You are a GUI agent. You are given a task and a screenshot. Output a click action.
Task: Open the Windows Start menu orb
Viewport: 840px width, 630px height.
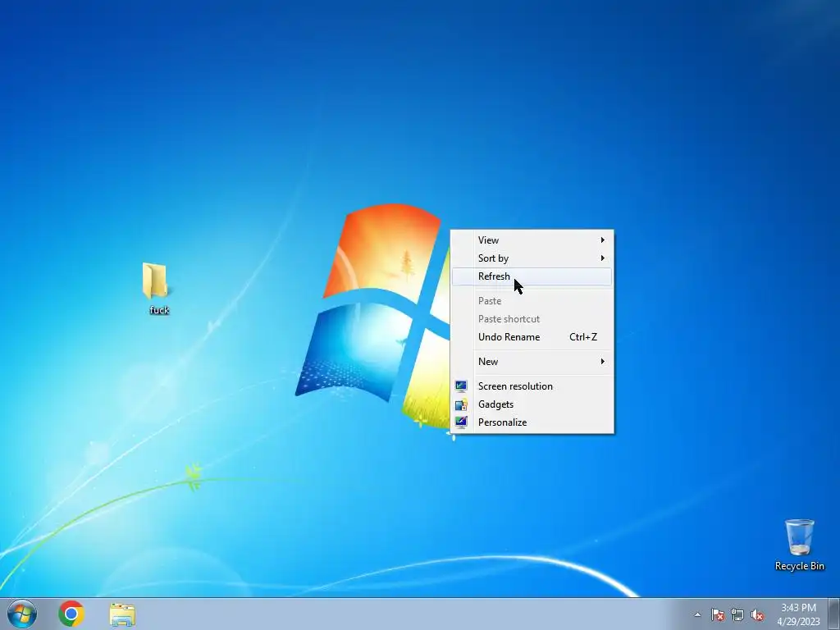point(22,614)
